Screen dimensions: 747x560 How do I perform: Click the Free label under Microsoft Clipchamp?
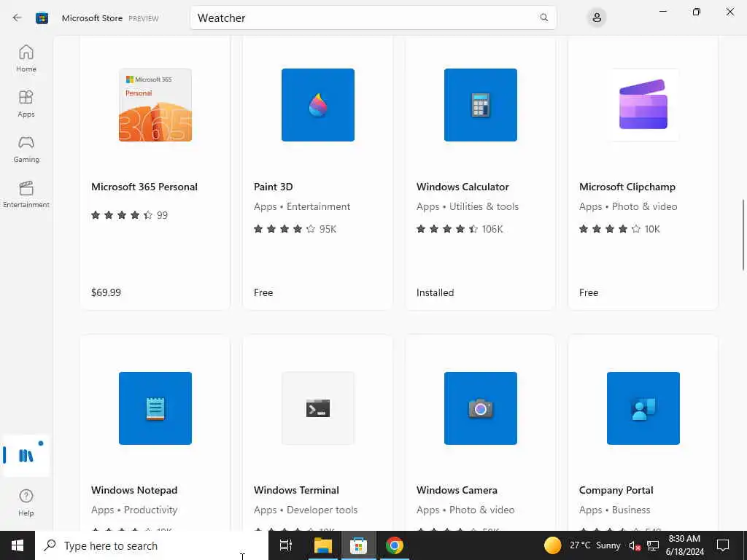pos(589,292)
